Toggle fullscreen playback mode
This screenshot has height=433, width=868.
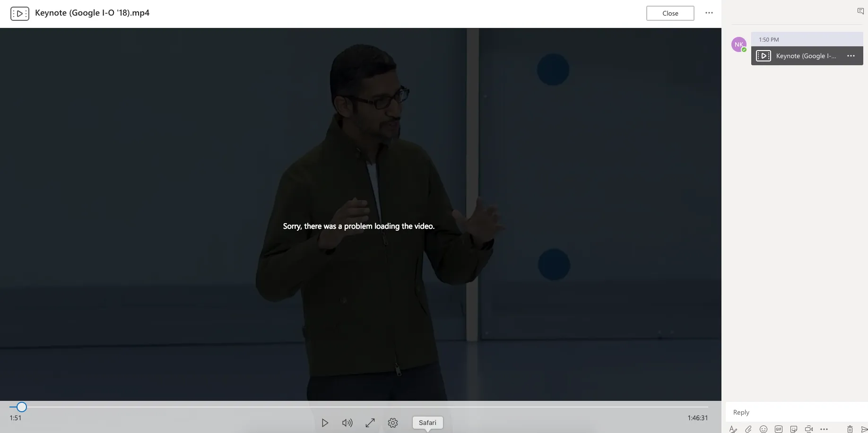(x=370, y=423)
